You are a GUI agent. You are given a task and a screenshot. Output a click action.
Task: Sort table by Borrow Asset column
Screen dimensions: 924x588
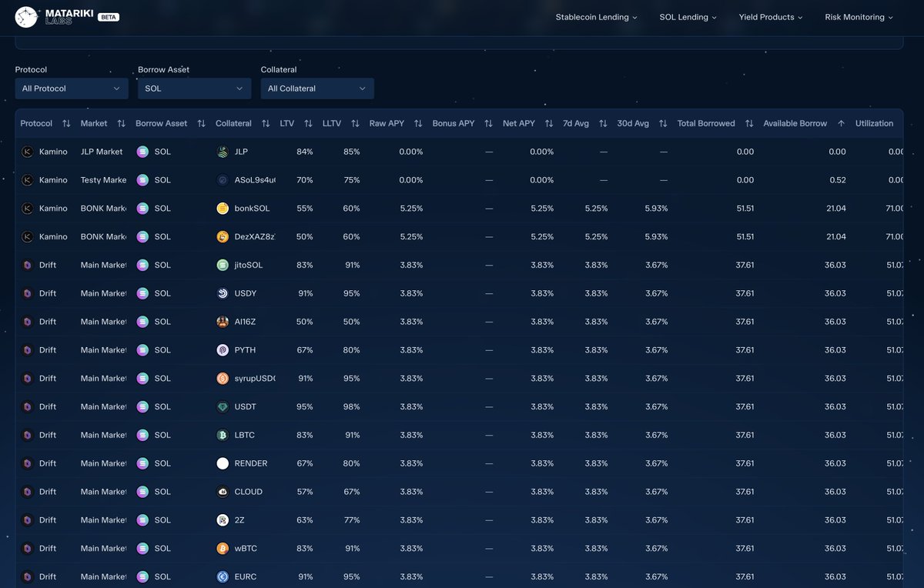click(201, 123)
